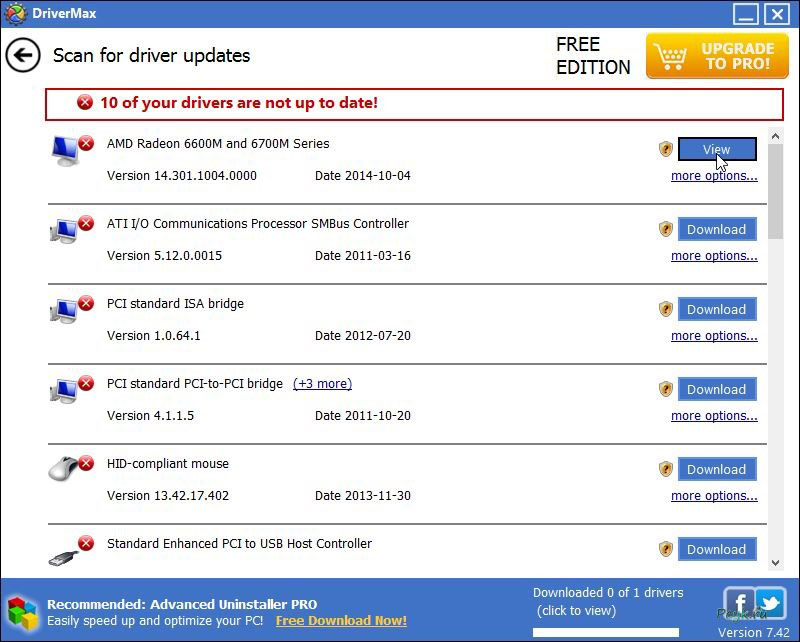
Task: Click the shield icon in the ATI SMBus Controller row
Action: tap(666, 229)
